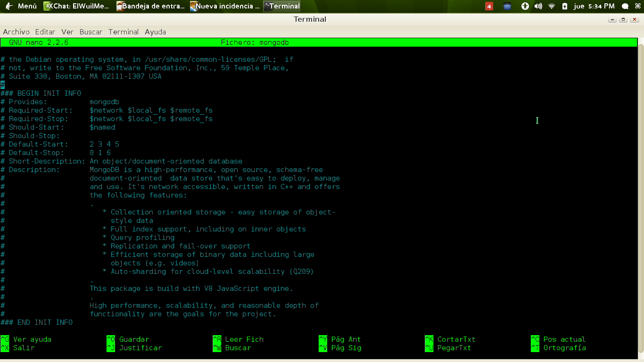Open the Buscar menu
Image resolution: width=644 pixels, height=362 pixels.
tap(91, 32)
